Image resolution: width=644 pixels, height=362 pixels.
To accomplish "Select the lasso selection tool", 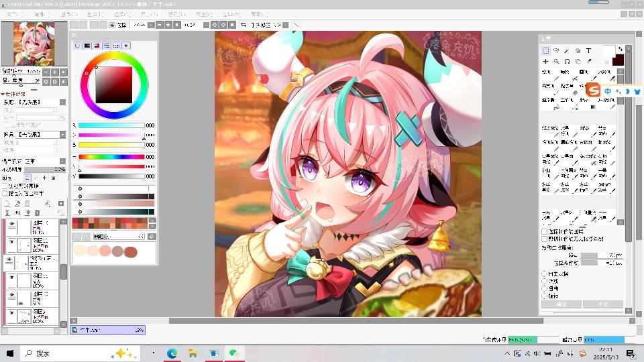I will tap(556, 50).
